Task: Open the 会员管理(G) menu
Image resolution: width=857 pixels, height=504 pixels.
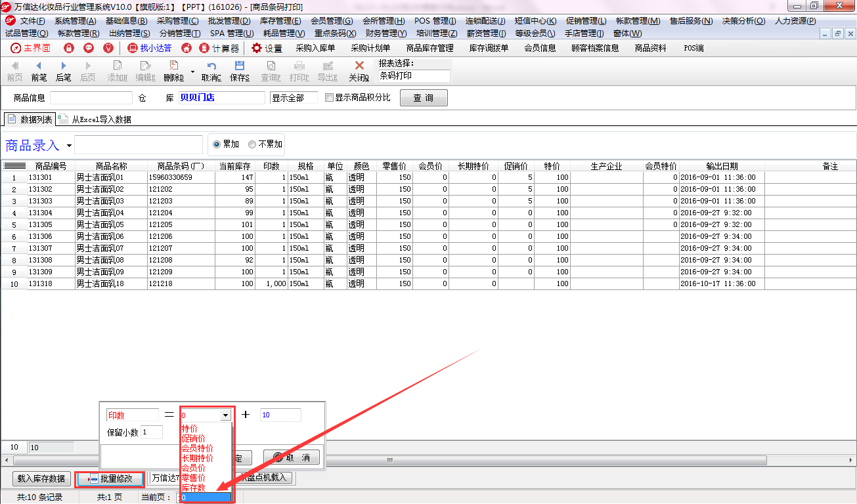Action: (x=332, y=21)
